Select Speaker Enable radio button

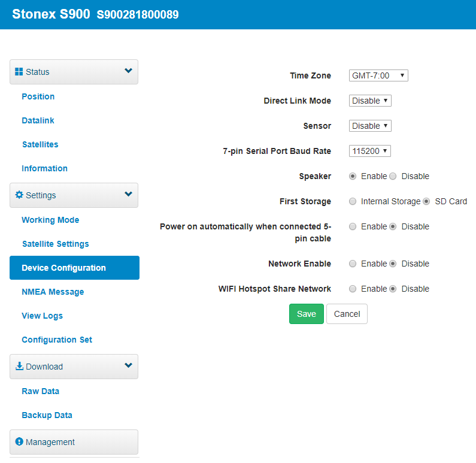point(353,177)
